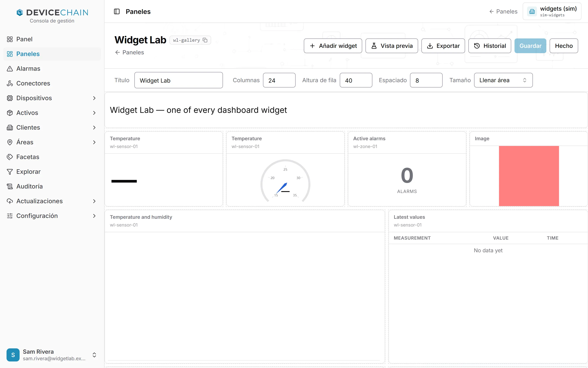
Task: Click Añadir widget button
Action: point(333,46)
